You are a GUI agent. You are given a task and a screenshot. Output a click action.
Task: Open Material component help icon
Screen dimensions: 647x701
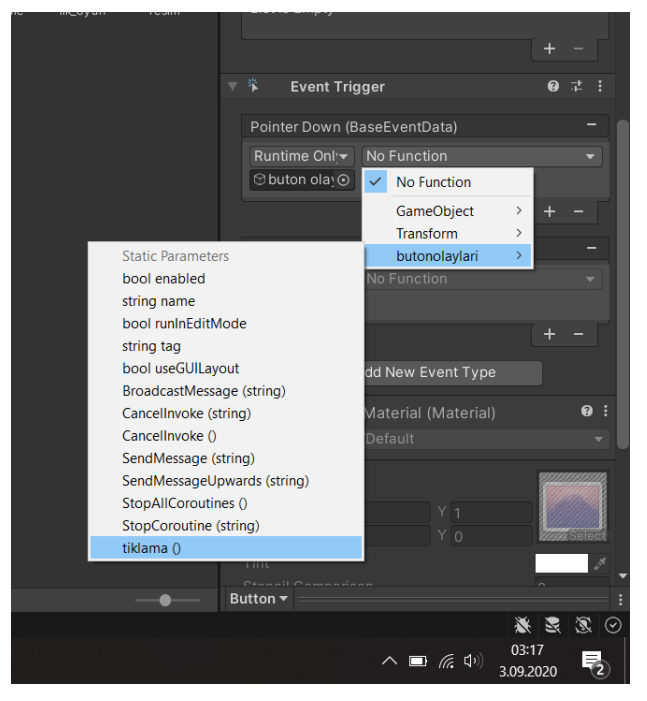(x=587, y=412)
